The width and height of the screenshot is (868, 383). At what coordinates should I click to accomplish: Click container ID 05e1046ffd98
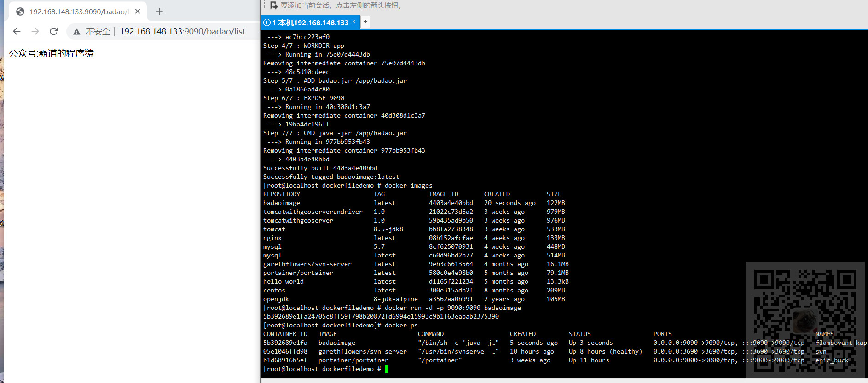[x=285, y=351]
